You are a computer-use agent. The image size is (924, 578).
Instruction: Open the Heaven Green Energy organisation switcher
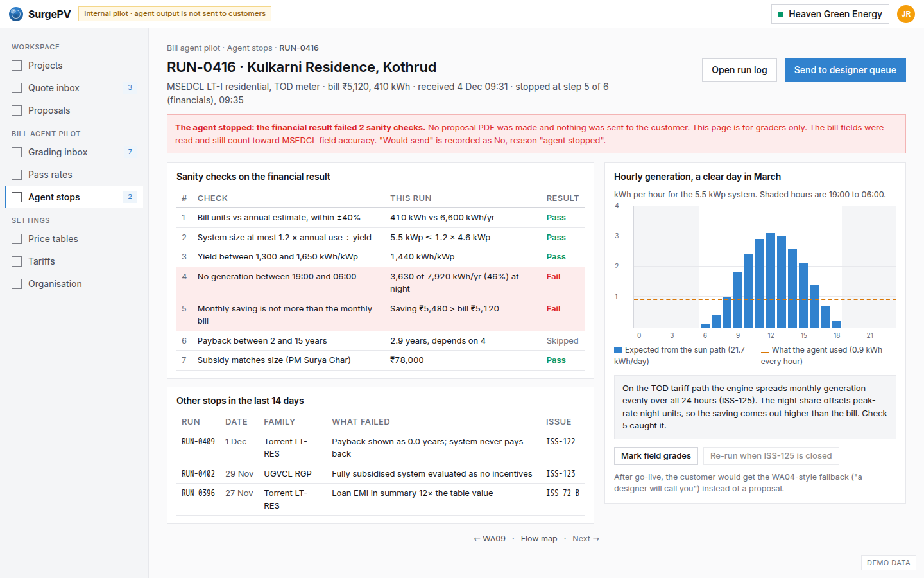pyautogui.click(x=830, y=14)
